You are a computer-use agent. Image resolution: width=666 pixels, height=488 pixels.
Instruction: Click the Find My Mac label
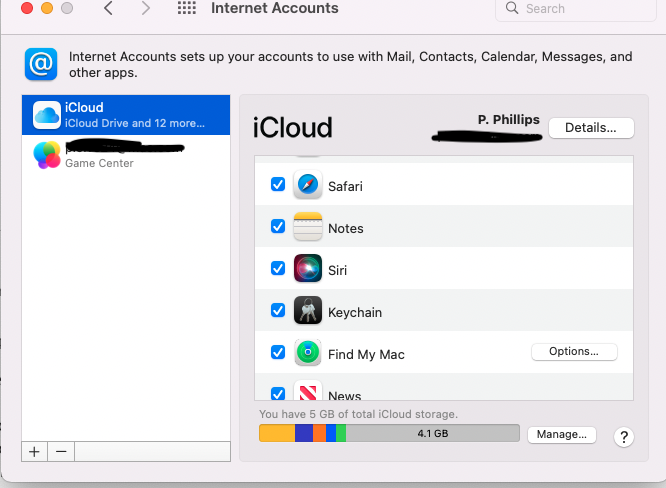pos(366,355)
